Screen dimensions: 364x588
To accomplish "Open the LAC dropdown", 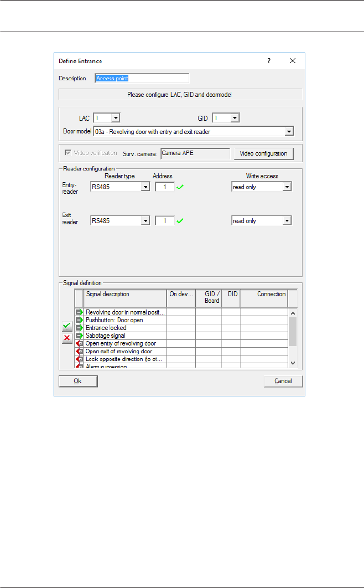I will pos(116,118).
